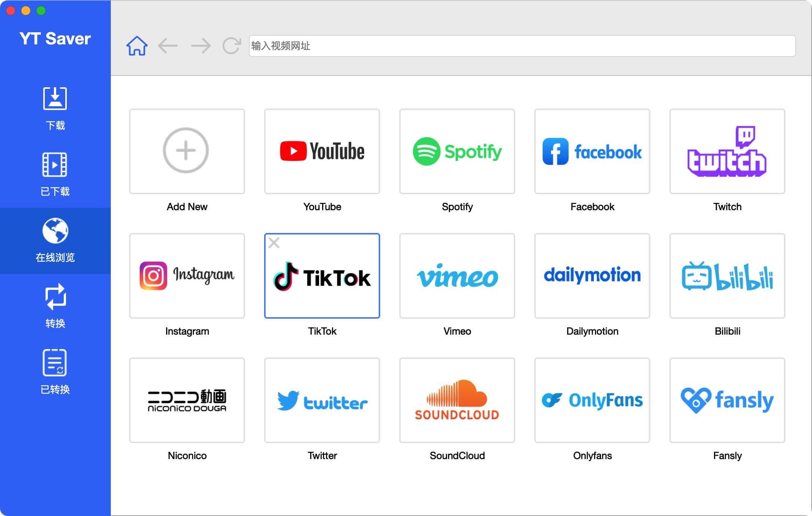
Task: Click the "Vimeo" caption text
Action: pos(457,331)
